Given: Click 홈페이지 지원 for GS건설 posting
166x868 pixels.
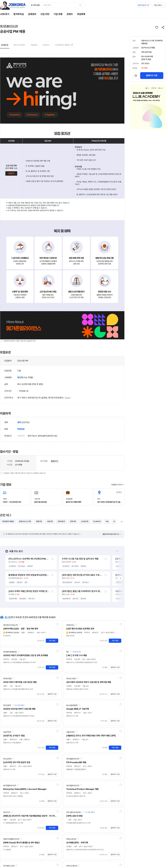Looking at the screenshot, I should click(x=52, y=721).
